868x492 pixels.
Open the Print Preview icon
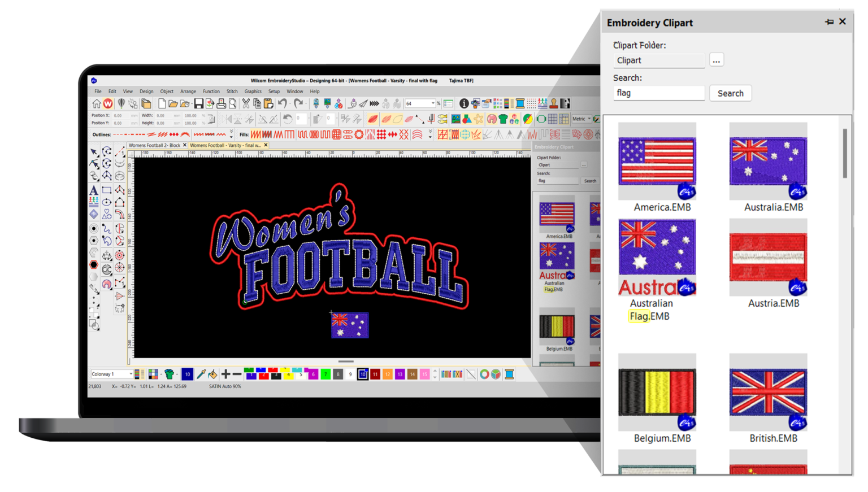[232, 103]
